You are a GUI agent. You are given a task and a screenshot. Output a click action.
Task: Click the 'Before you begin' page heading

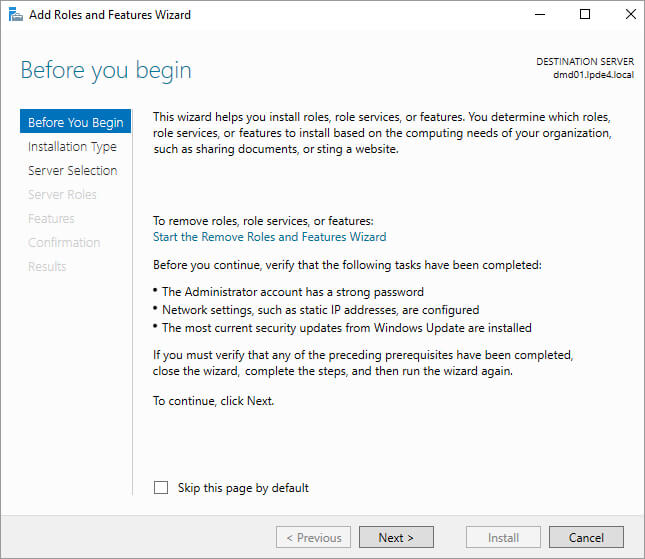coord(106,71)
